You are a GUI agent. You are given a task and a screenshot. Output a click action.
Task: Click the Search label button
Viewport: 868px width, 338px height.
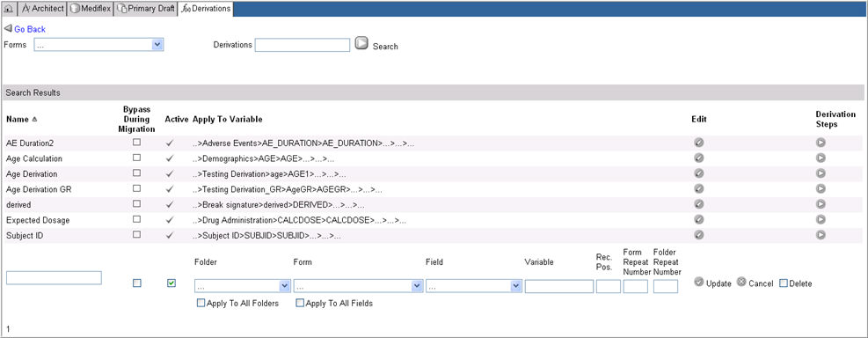(385, 47)
